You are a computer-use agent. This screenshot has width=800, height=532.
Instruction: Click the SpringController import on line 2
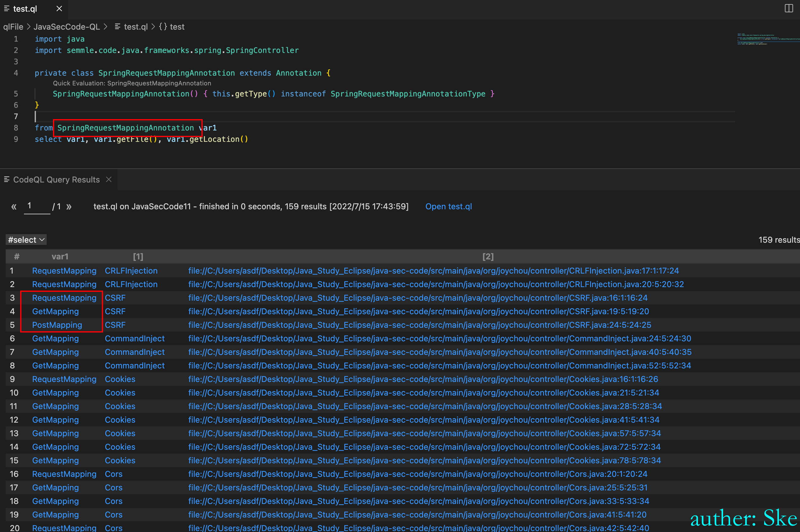click(x=262, y=50)
